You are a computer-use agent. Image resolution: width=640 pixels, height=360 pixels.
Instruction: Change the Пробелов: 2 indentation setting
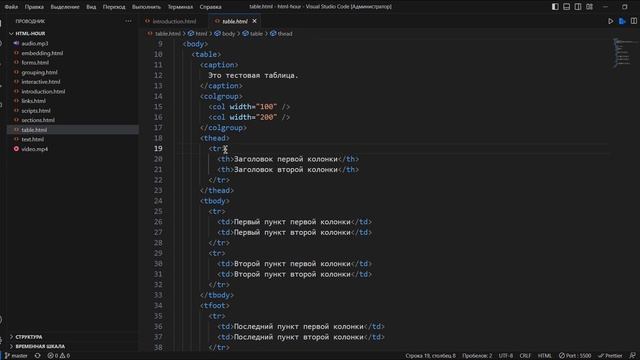tap(477, 356)
